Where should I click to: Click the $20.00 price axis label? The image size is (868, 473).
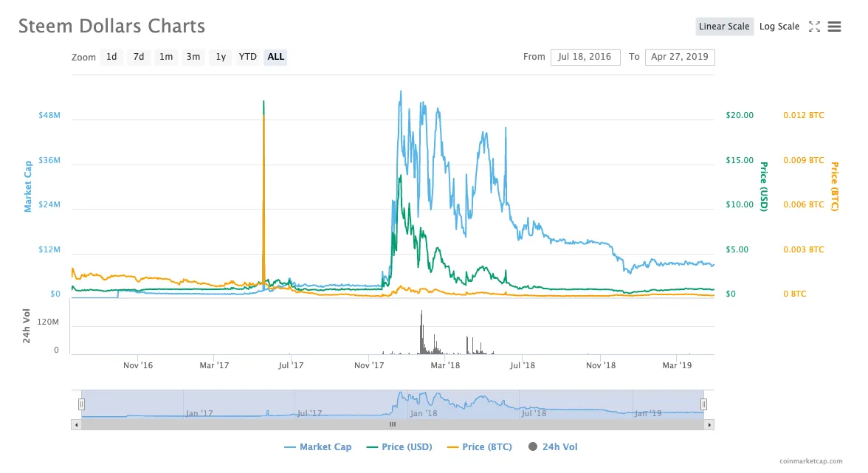tap(740, 115)
